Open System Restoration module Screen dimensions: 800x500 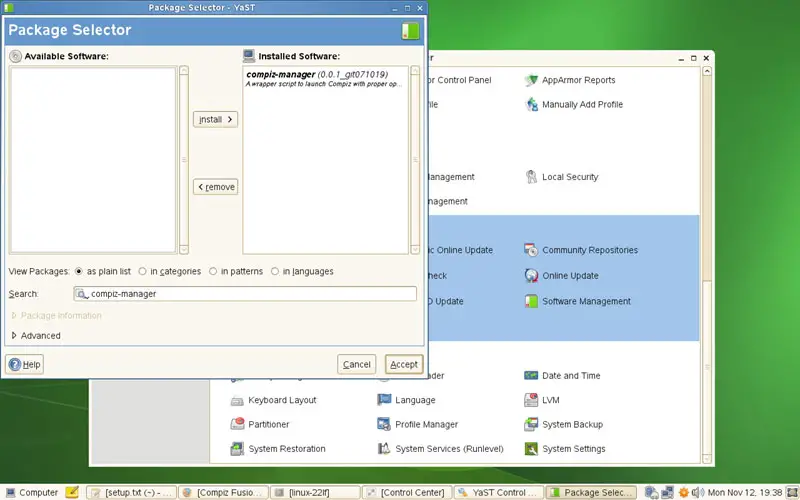pyautogui.click(x=278, y=449)
